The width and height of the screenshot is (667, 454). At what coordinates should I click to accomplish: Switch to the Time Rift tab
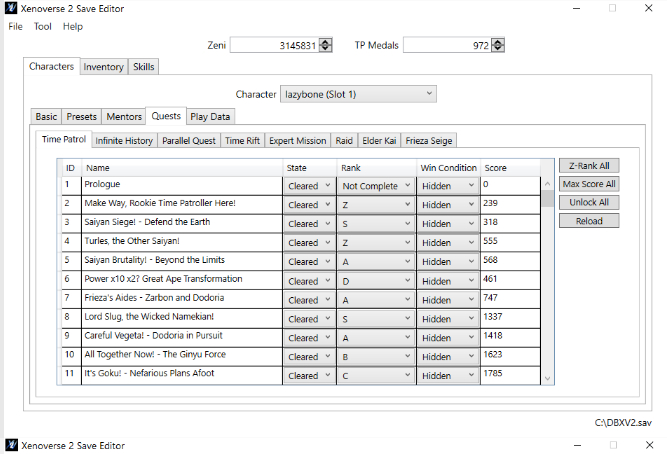point(242,140)
